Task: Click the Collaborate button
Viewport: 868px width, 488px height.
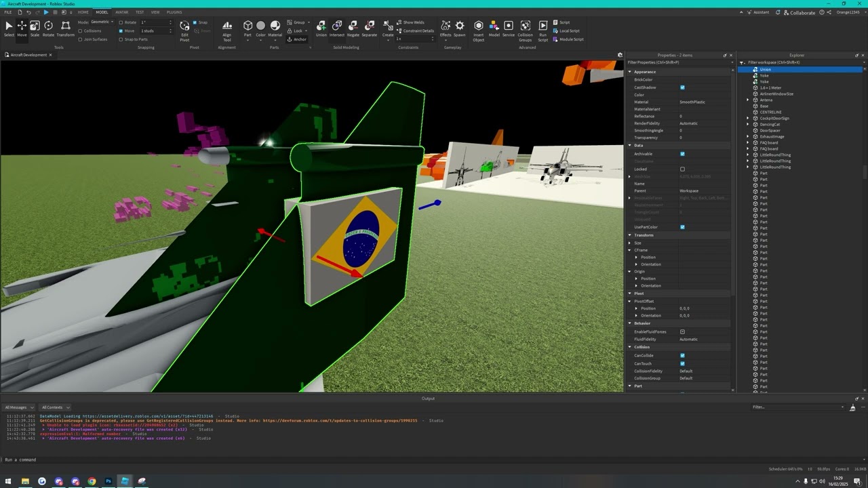Action: (x=800, y=12)
